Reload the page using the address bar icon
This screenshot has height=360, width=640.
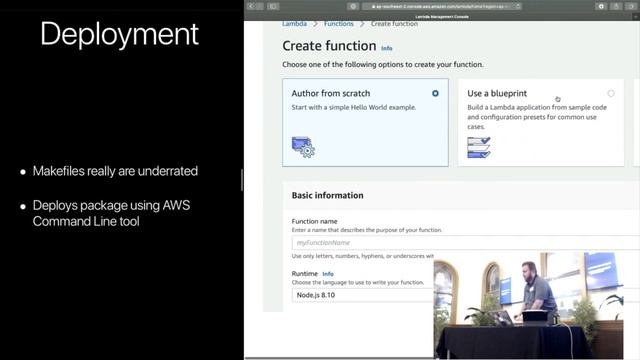click(x=518, y=6)
